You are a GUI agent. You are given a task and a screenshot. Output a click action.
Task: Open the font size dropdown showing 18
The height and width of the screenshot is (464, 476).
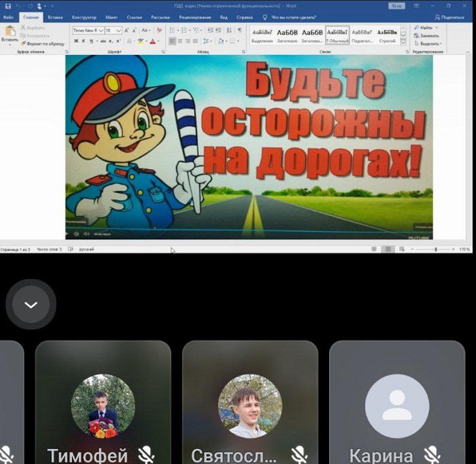tap(118, 31)
